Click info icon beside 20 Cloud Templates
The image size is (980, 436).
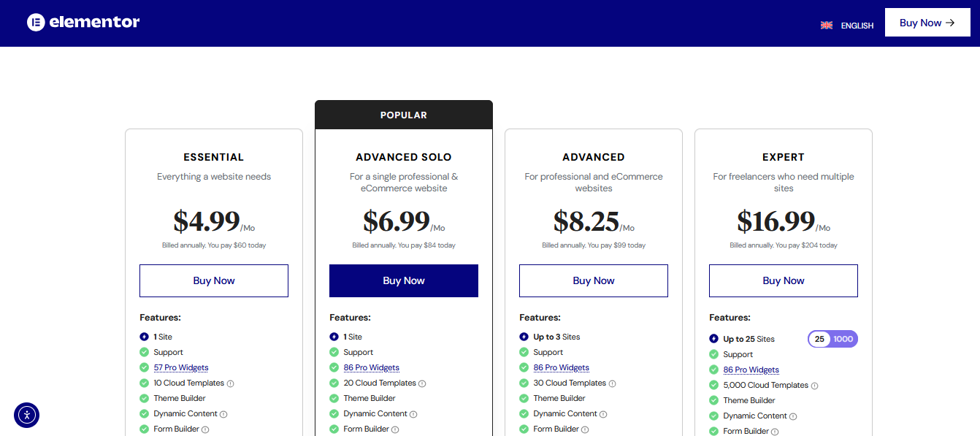tap(422, 383)
